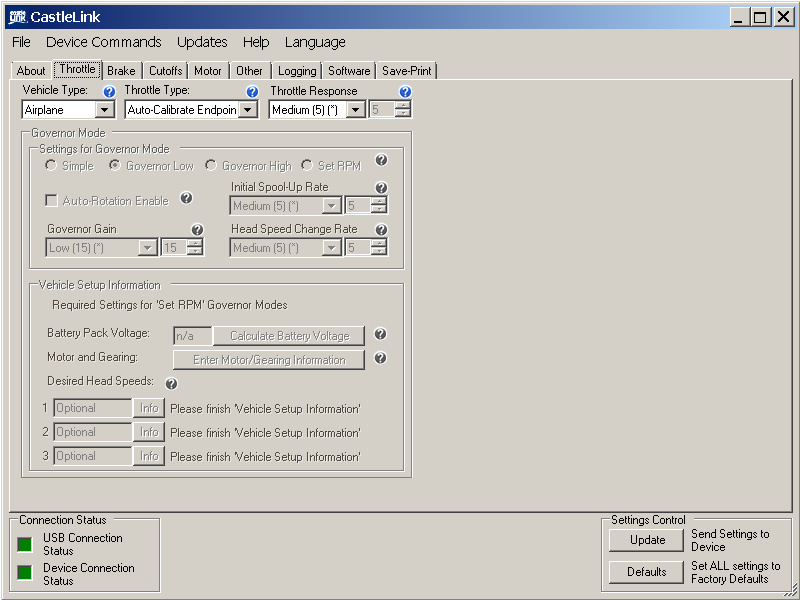Click the Update button
The height and width of the screenshot is (600, 800).
coord(647,540)
